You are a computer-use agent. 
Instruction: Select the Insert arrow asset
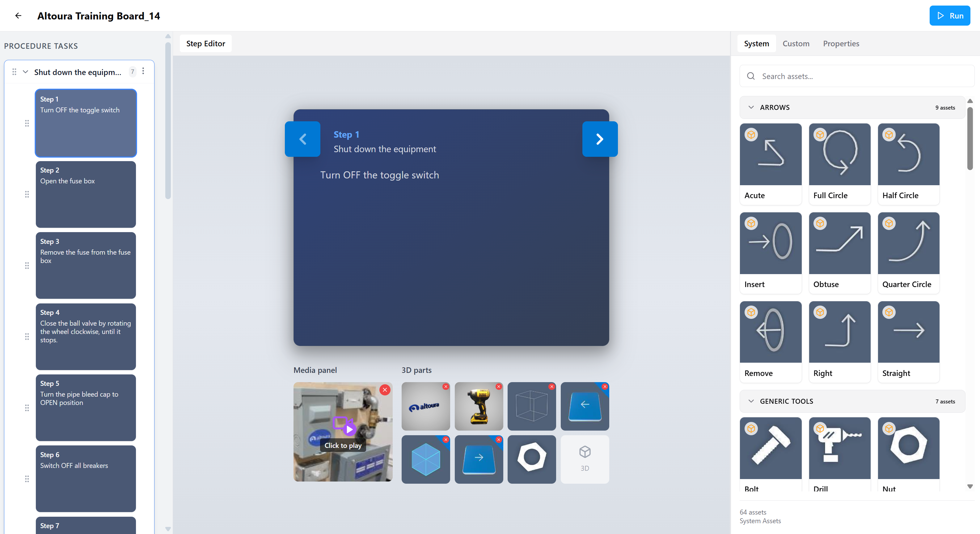[x=771, y=253]
